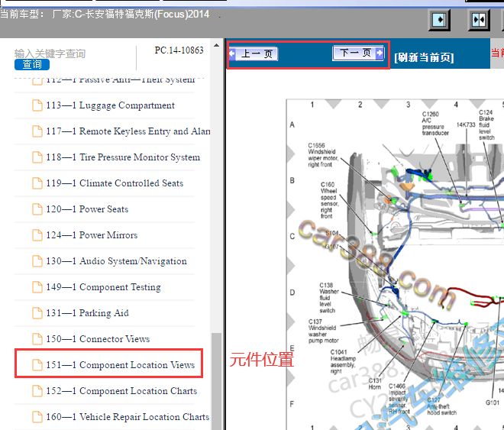This screenshot has height=430, width=504.
Task: Click the page icon beside Power Mirrors
Action: [37, 235]
